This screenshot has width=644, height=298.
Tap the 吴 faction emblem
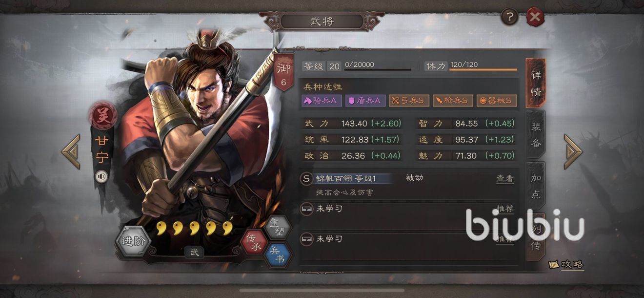pyautogui.click(x=102, y=116)
